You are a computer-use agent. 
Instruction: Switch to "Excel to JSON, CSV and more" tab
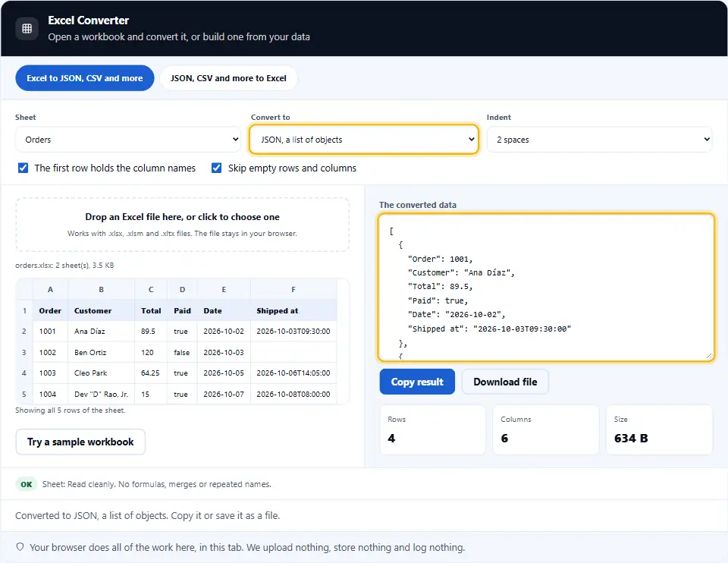pos(84,78)
